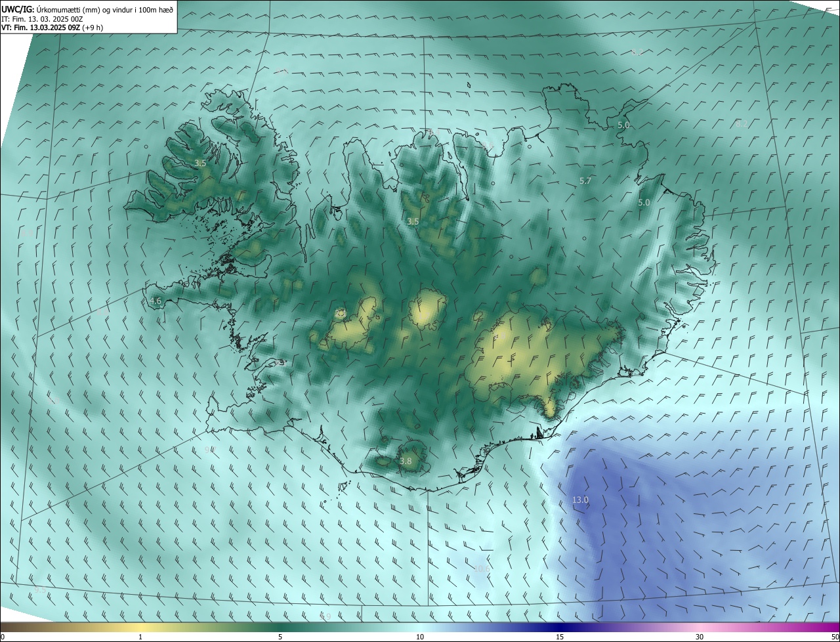This screenshot has width=840, height=642.
Task: Click the '5.7' value label on the map
Action: (x=585, y=181)
